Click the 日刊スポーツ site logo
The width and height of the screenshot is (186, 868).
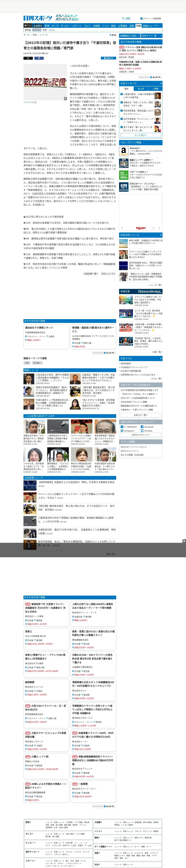click(x=38, y=18)
